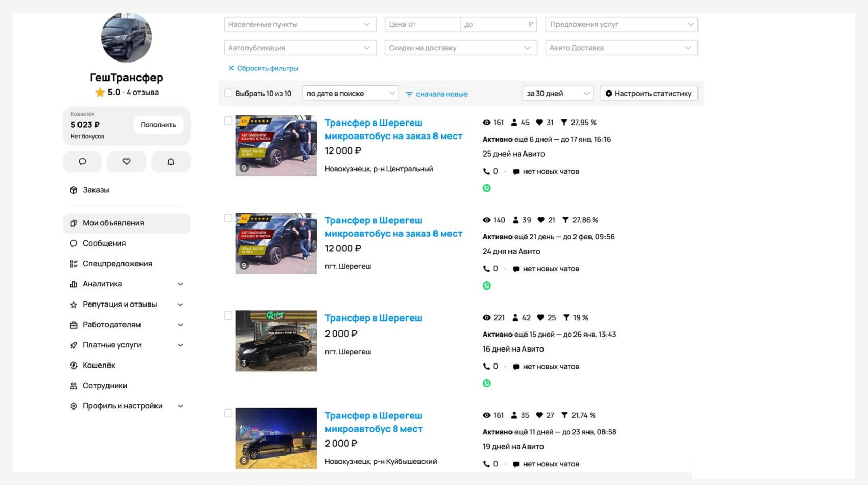Screen dimensions: 868x485
Task: Click the Пополнить wallet button
Action: pos(158,125)
